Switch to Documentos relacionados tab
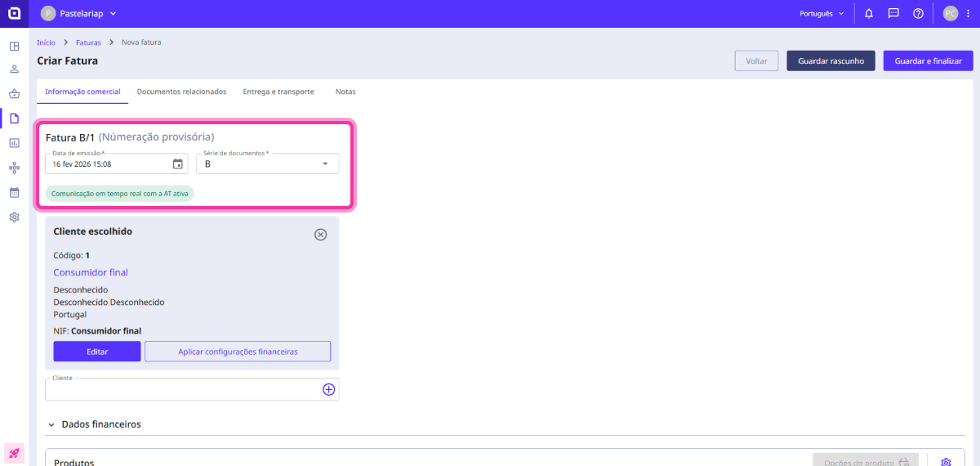This screenshot has width=980, height=466. 181,92
